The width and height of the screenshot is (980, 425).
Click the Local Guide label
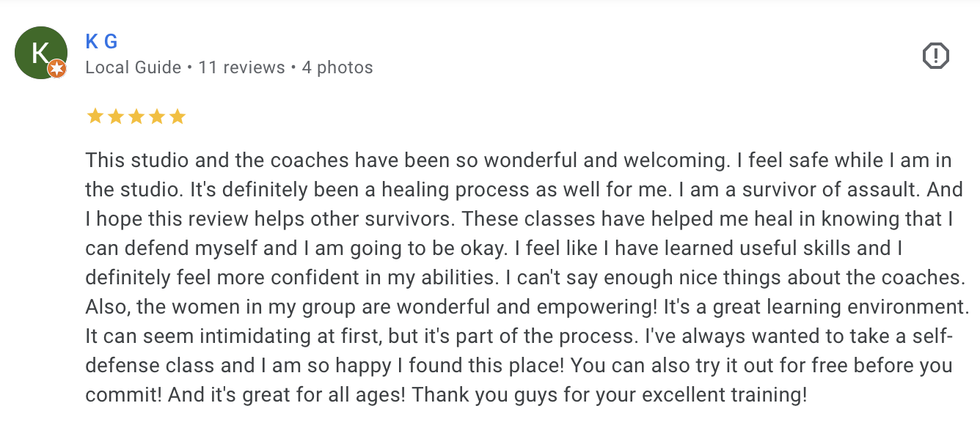click(133, 68)
